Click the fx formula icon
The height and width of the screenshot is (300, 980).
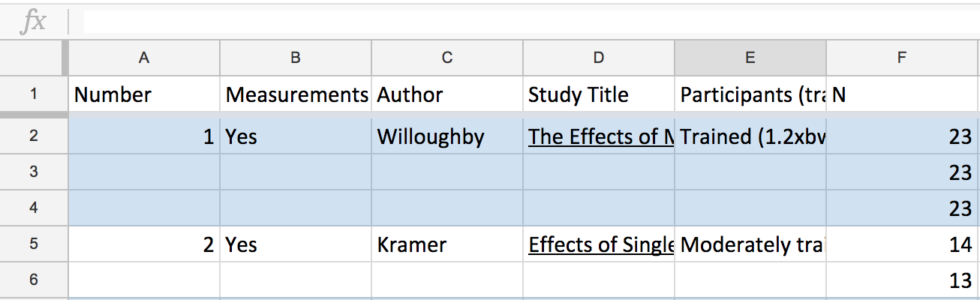point(33,22)
